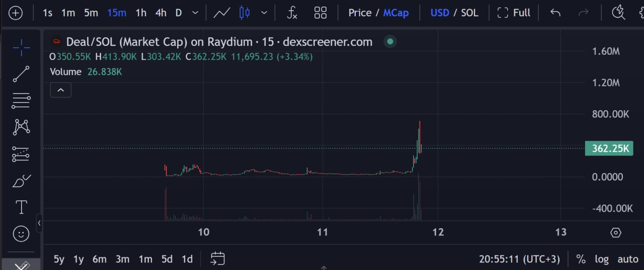Set range to 1d
The height and width of the screenshot is (270, 644).
click(x=187, y=259)
